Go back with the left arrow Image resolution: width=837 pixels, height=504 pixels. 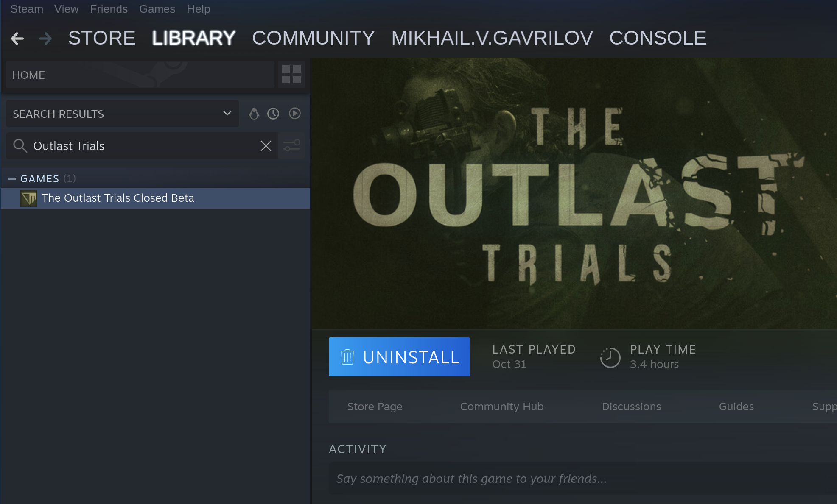[17, 39]
